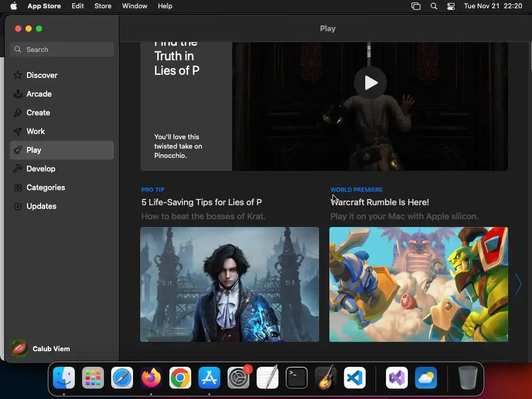
Task: Open Warcraft Rumble Is Here! story
Action: pyautogui.click(x=380, y=202)
